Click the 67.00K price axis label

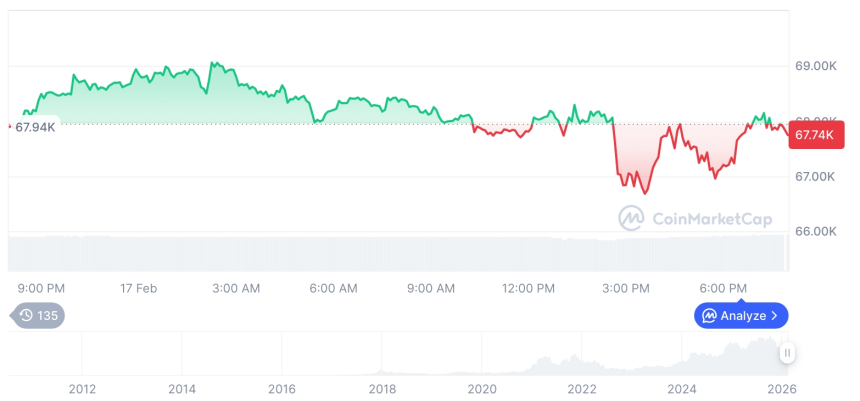(x=815, y=177)
